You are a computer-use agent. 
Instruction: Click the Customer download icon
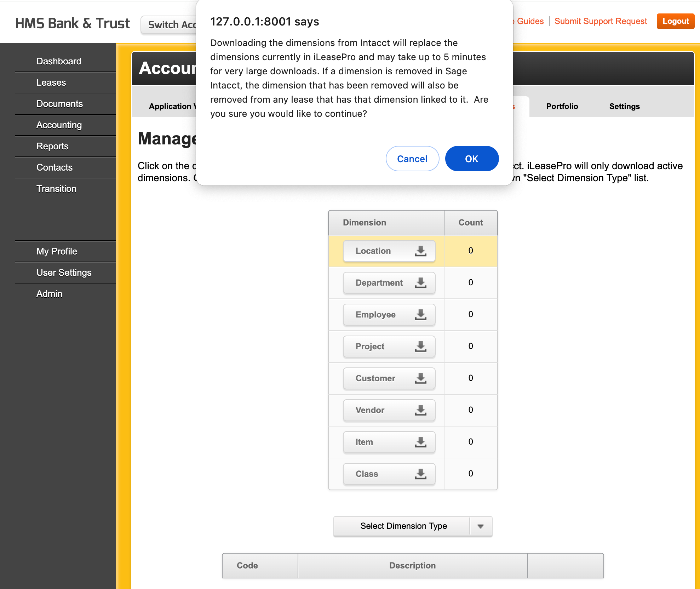click(x=420, y=378)
